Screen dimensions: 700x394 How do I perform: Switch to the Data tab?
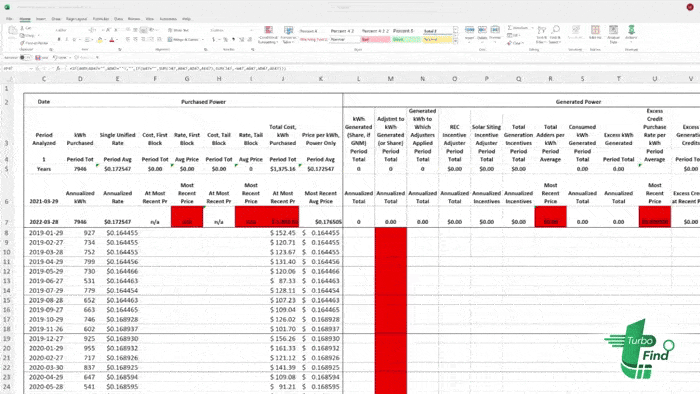click(x=118, y=19)
